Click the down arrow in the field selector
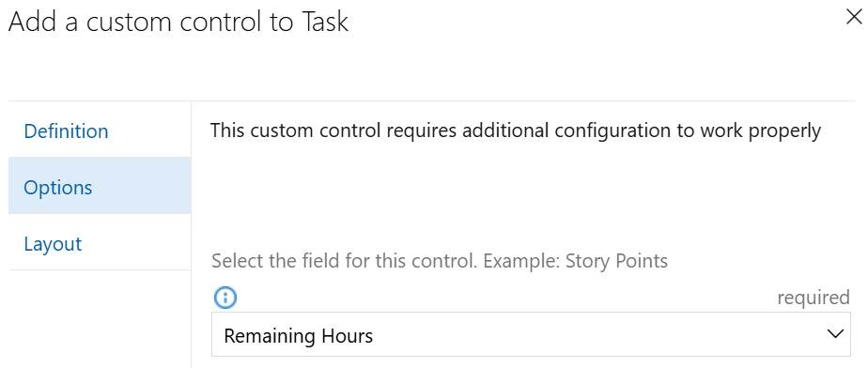 coord(833,334)
